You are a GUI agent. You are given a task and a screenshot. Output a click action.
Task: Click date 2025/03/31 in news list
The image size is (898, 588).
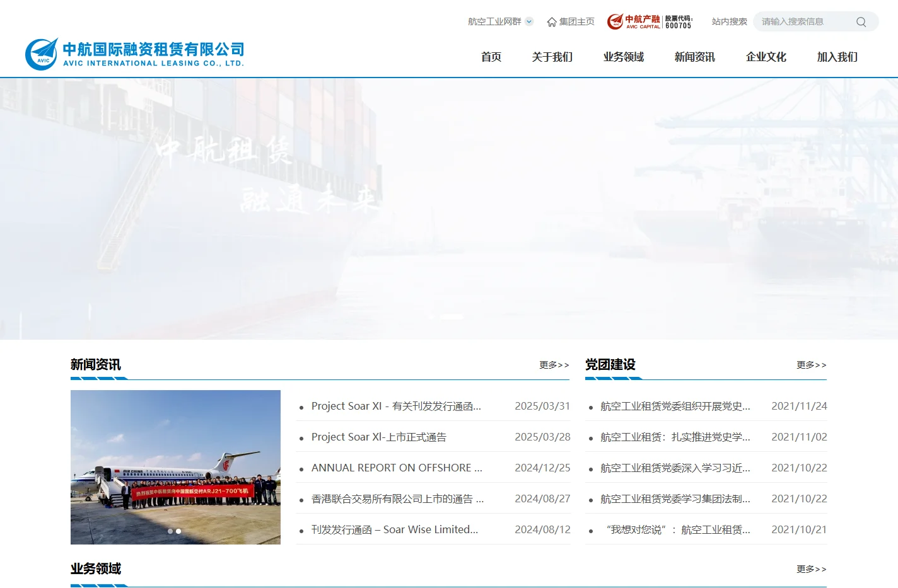point(542,406)
